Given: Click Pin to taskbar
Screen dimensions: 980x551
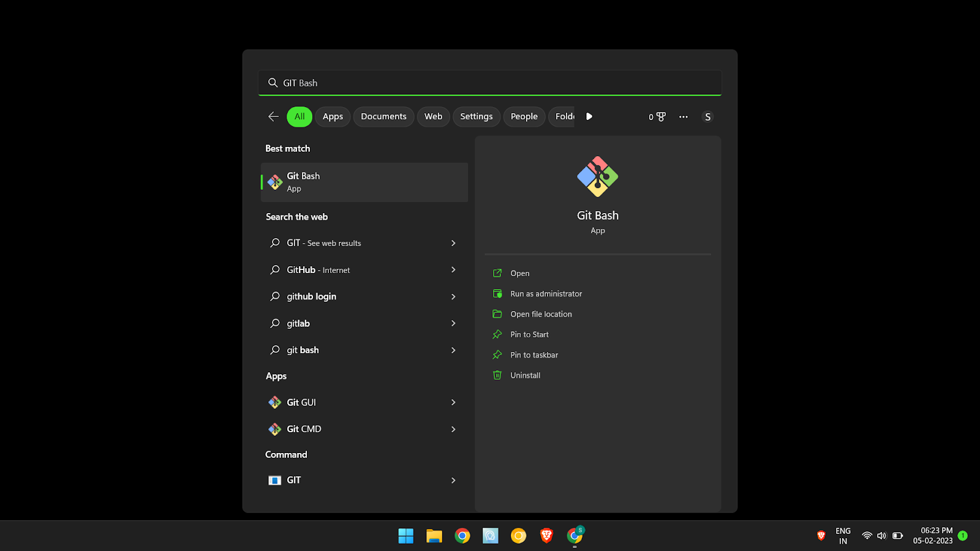Looking at the screenshot, I should point(534,355).
